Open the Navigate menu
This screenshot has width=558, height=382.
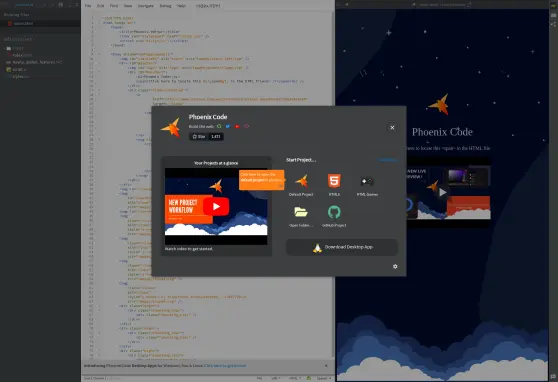coord(146,6)
